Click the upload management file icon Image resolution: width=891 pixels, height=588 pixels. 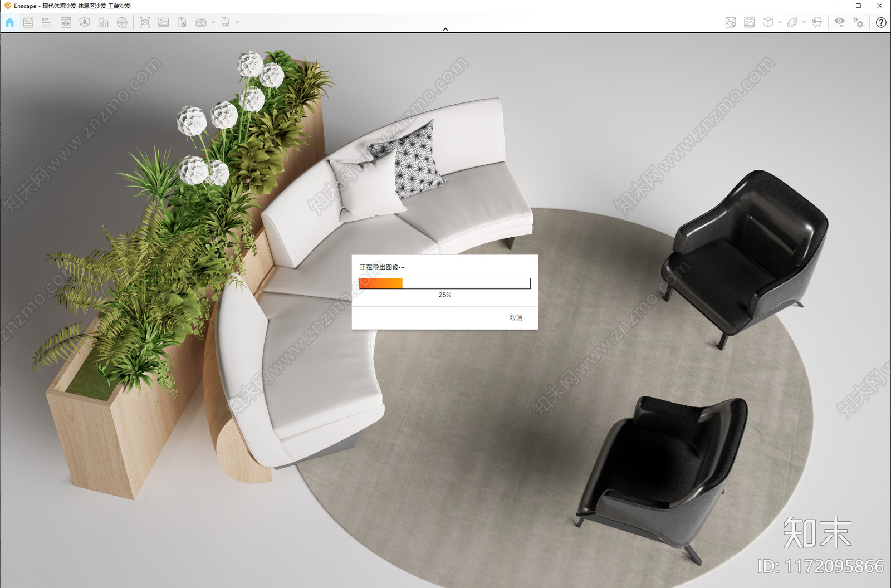click(182, 22)
